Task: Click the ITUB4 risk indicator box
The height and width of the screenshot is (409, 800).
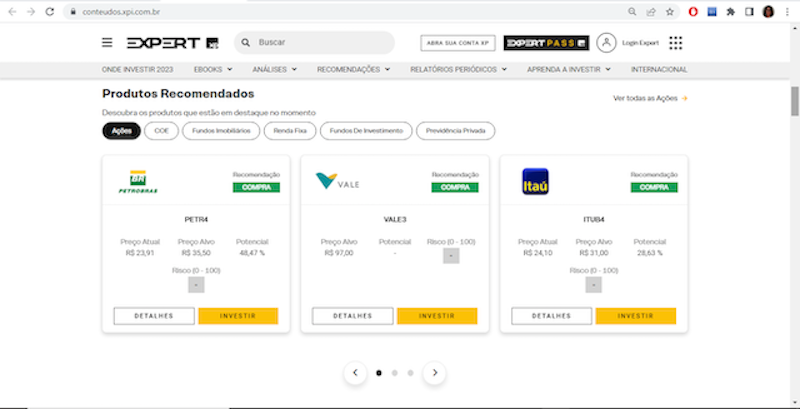Action: 593,285
